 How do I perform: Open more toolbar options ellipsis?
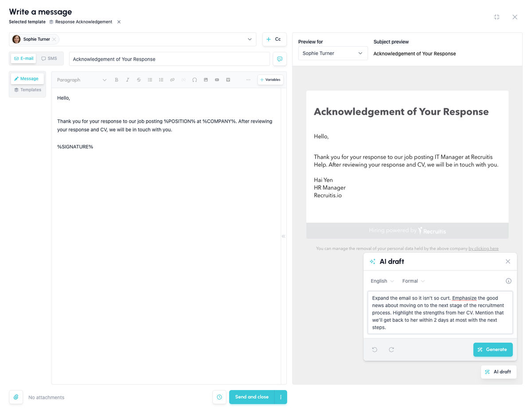[248, 80]
